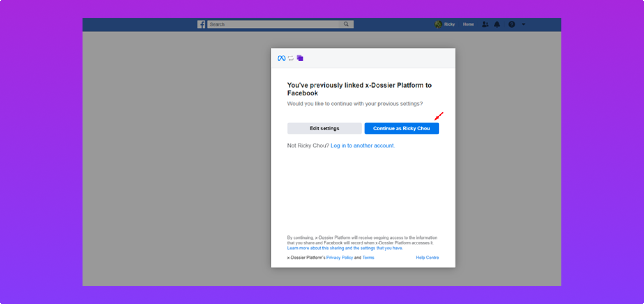The image size is (644, 304).
Task: Go to the Home menu item
Action: click(x=468, y=24)
